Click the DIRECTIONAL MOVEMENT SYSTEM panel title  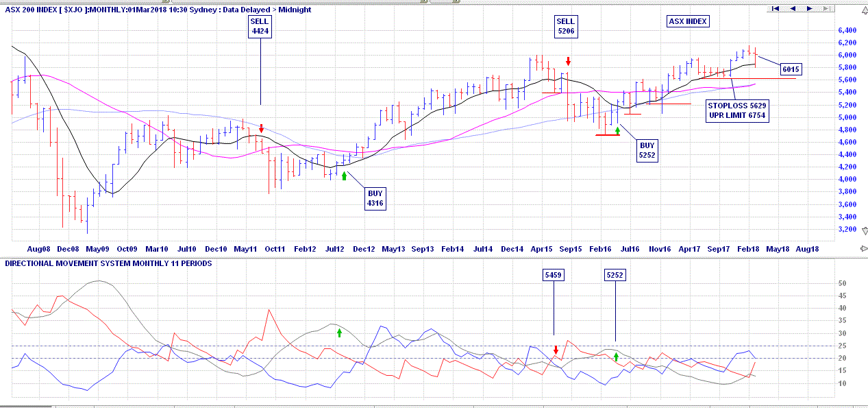click(x=108, y=263)
